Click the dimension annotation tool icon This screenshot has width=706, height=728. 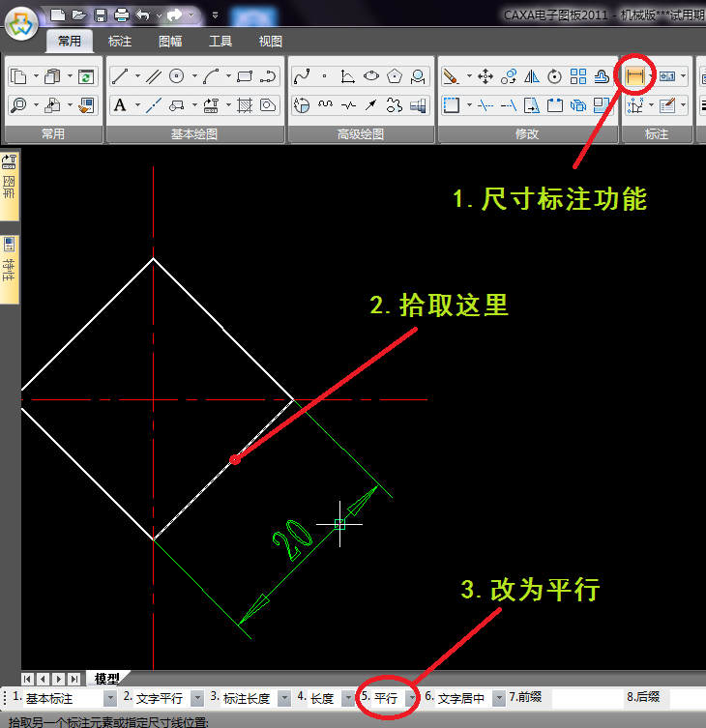click(635, 75)
